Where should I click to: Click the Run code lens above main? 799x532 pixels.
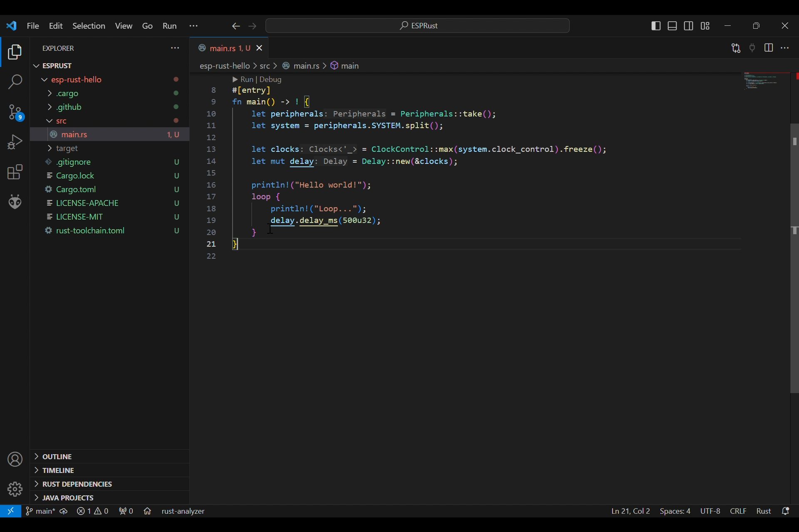246,79
